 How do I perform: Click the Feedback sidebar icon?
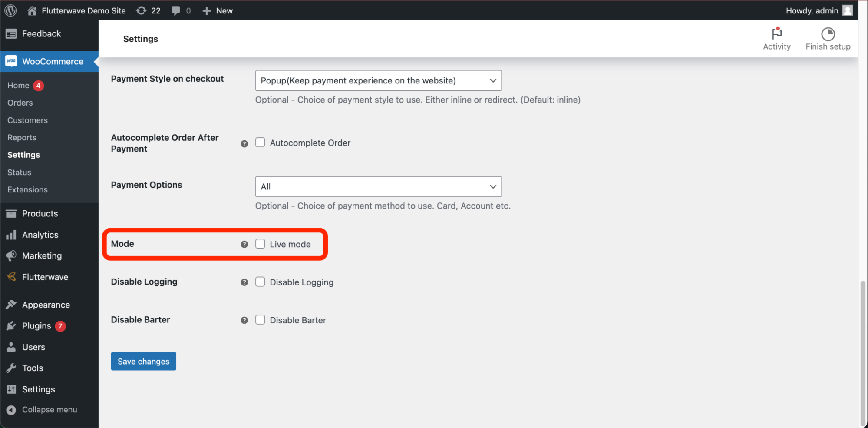11,34
